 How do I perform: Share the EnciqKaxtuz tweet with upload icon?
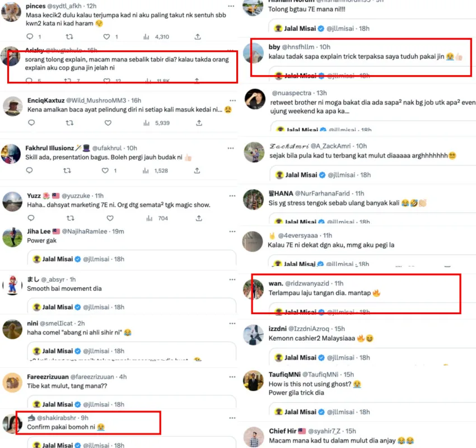(x=199, y=123)
